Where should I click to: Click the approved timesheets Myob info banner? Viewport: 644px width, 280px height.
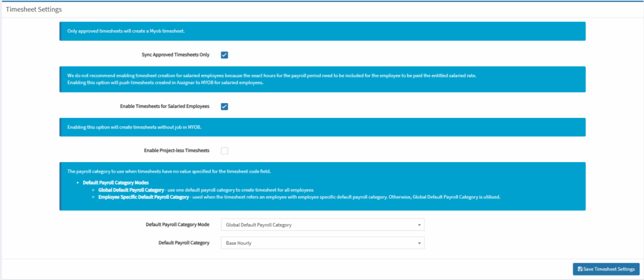pos(322,31)
